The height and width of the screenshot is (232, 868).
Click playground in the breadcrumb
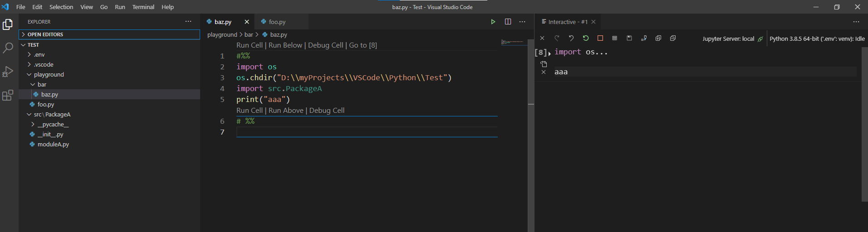[x=222, y=34]
